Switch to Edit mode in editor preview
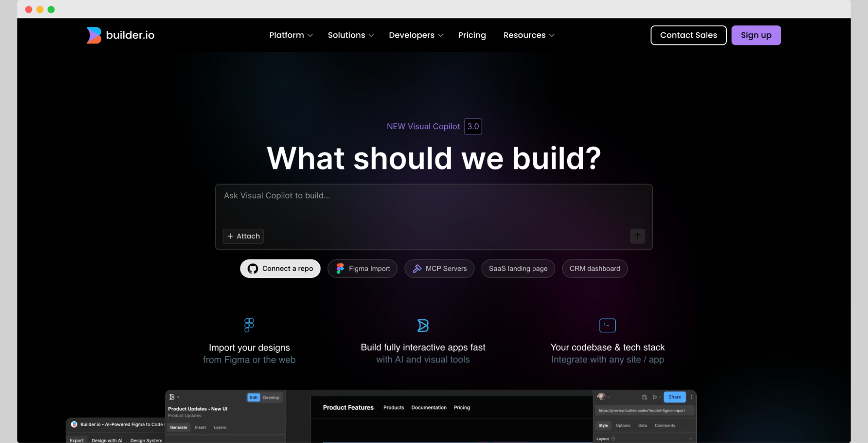The image size is (868, 443). click(254, 397)
